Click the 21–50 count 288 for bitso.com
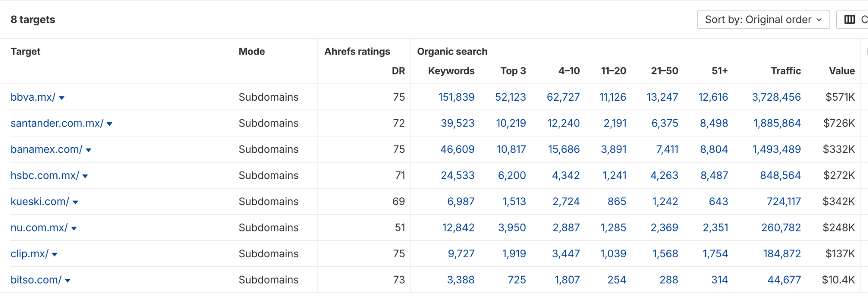Viewport: 868px width, 300px height. [x=668, y=280]
